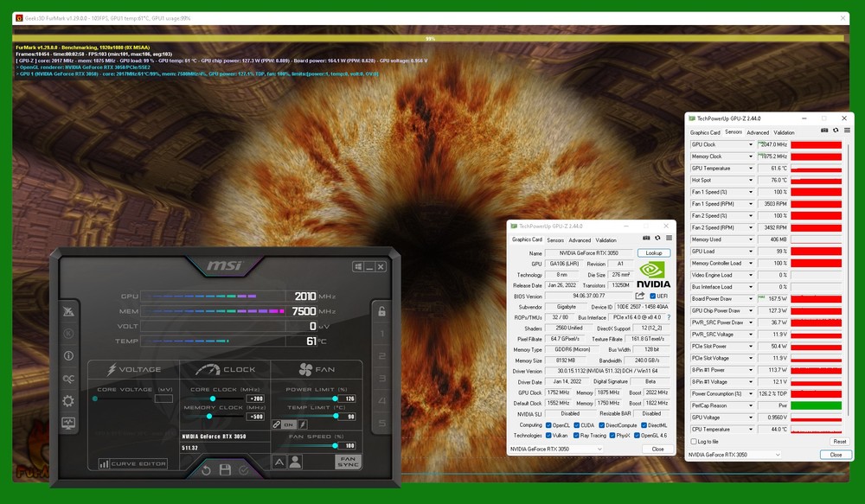Image resolution: width=865 pixels, height=504 pixels.
Task: Take screenshot in GPU-Z Sensors window
Action: 824,131
